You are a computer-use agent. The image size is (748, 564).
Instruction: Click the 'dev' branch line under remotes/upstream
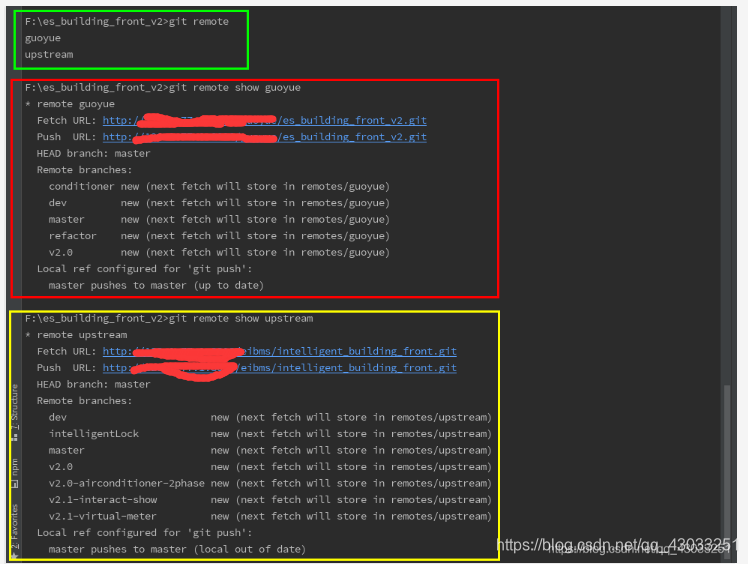pos(270,418)
